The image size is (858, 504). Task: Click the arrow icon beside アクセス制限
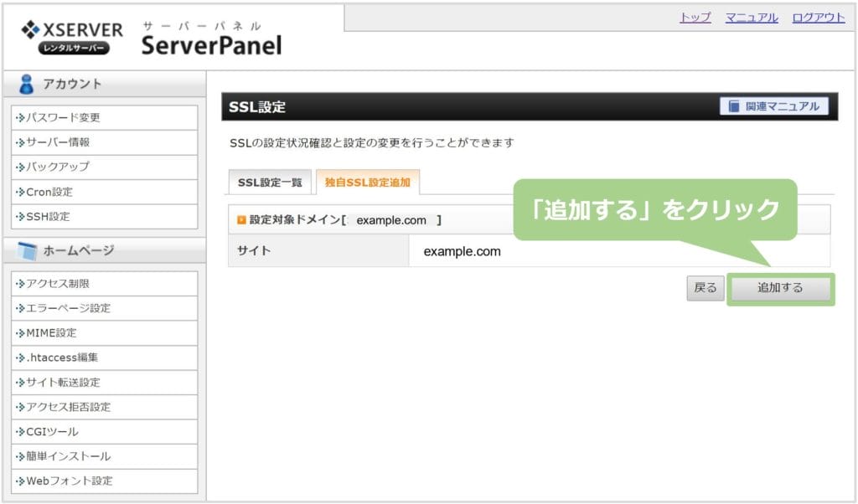(x=20, y=284)
